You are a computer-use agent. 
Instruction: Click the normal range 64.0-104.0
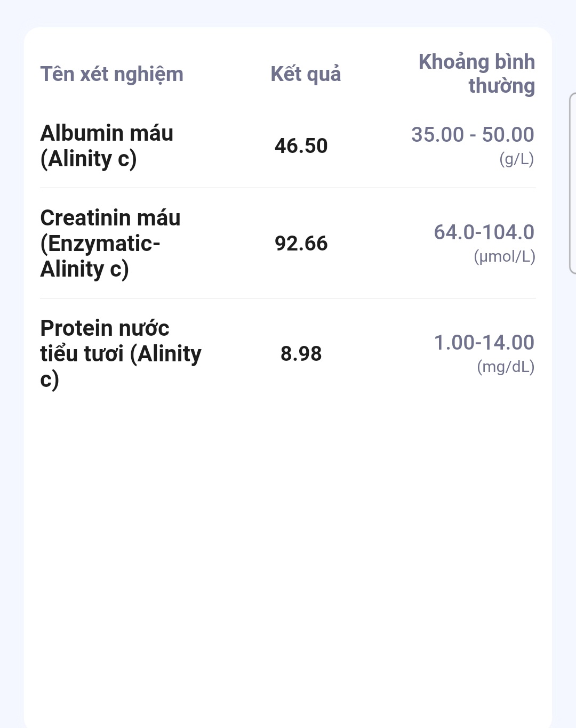click(484, 232)
